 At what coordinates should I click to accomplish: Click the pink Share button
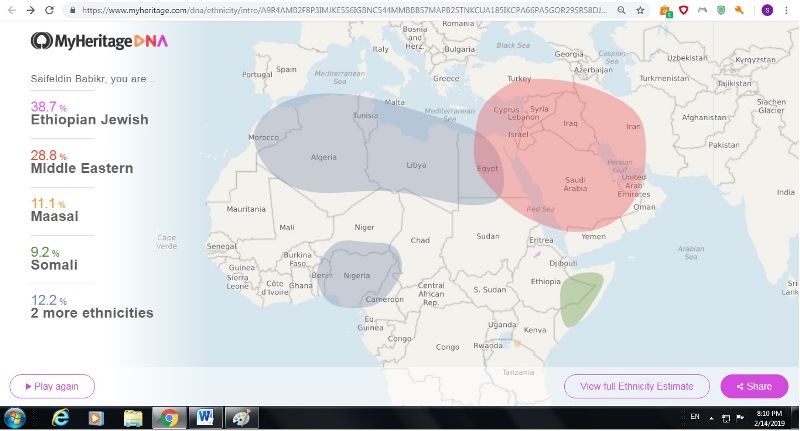pyautogui.click(x=754, y=386)
